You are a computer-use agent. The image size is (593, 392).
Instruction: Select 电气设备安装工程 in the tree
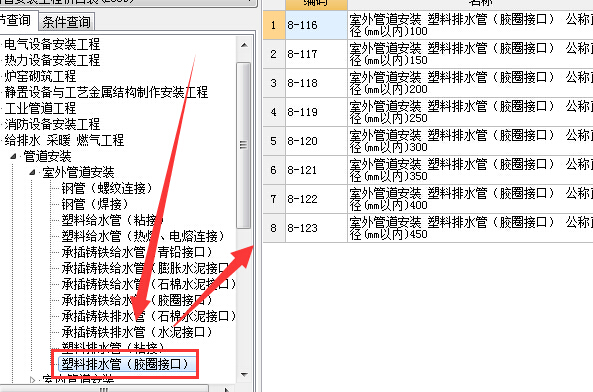[52, 44]
